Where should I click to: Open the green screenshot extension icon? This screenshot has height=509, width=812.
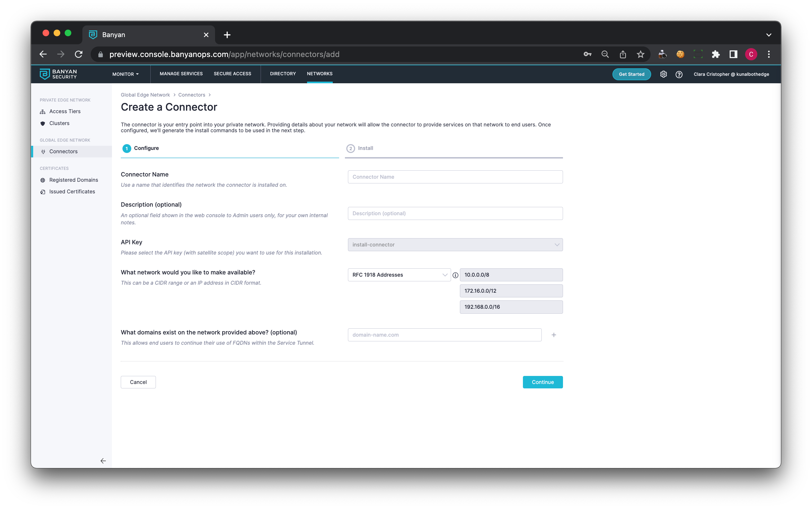698,54
